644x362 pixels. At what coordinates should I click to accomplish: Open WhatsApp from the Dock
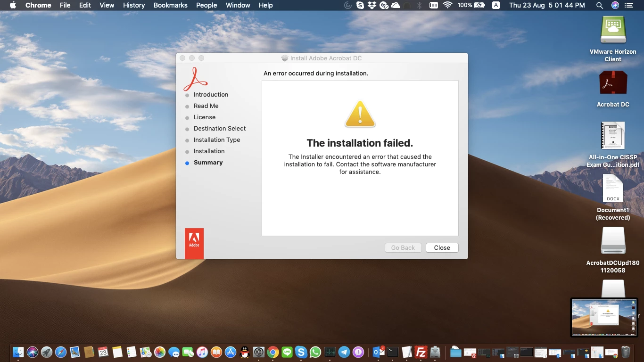pos(315,352)
